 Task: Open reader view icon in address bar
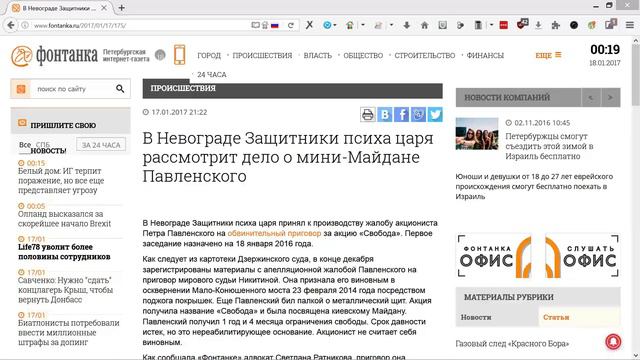click(255, 25)
